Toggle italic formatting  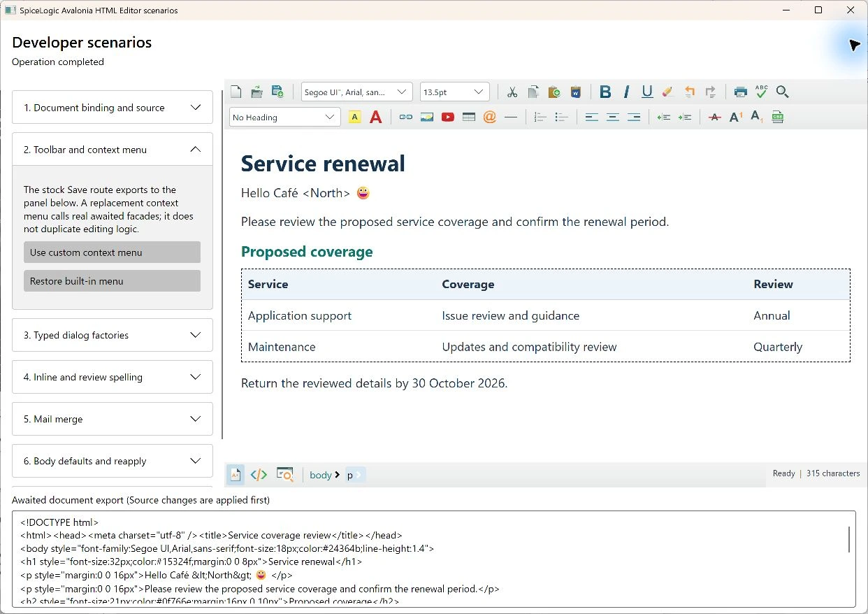(x=626, y=92)
